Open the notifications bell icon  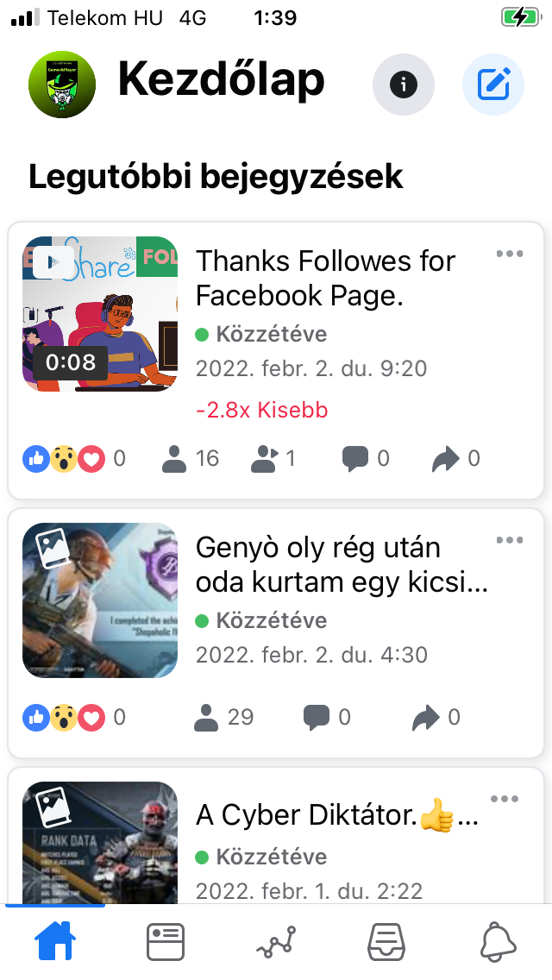pos(498,941)
